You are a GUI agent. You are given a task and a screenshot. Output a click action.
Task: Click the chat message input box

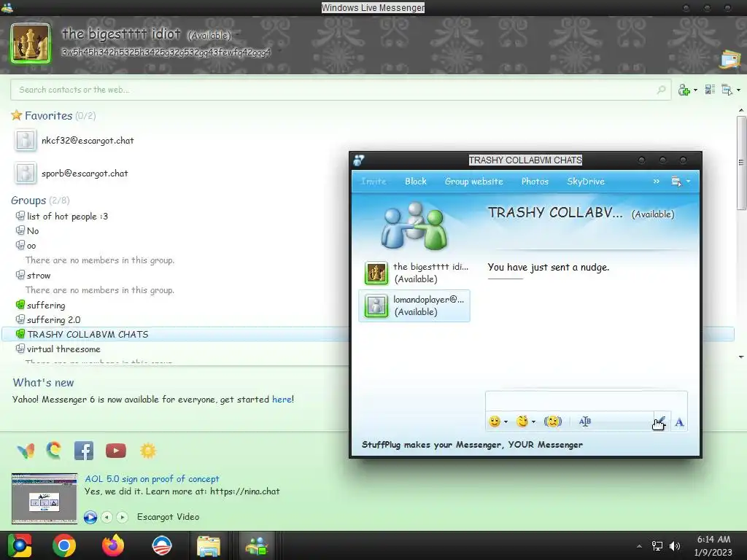pos(586,402)
